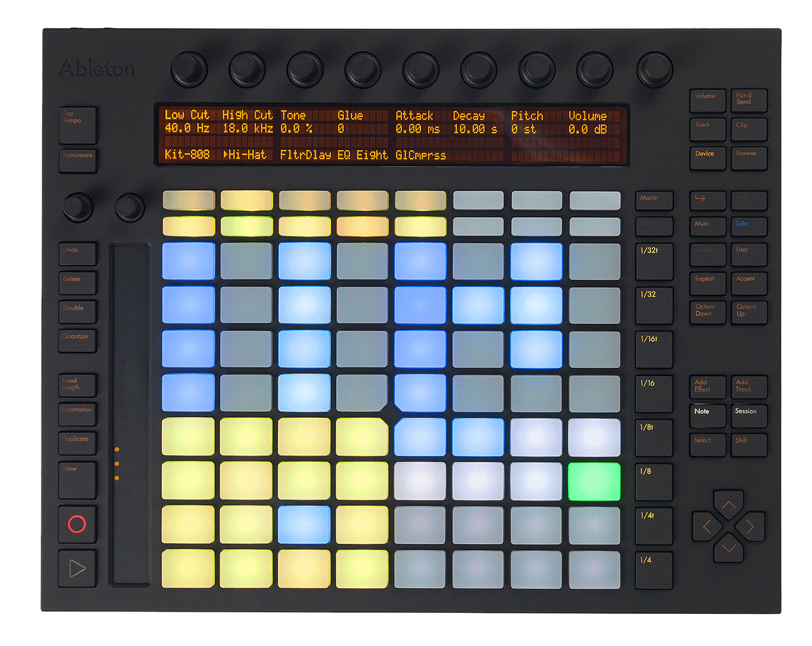Select 'GlCmprss' device on the display

421,155
